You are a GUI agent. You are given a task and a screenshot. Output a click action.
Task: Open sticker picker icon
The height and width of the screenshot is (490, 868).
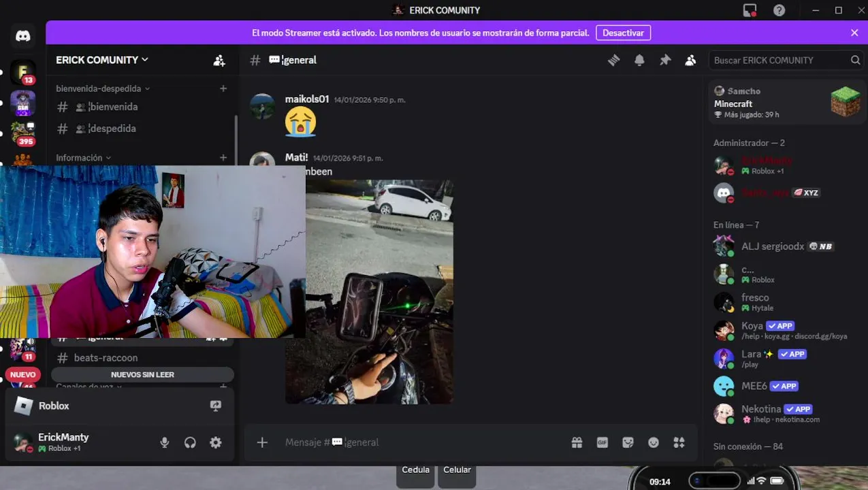click(x=628, y=442)
